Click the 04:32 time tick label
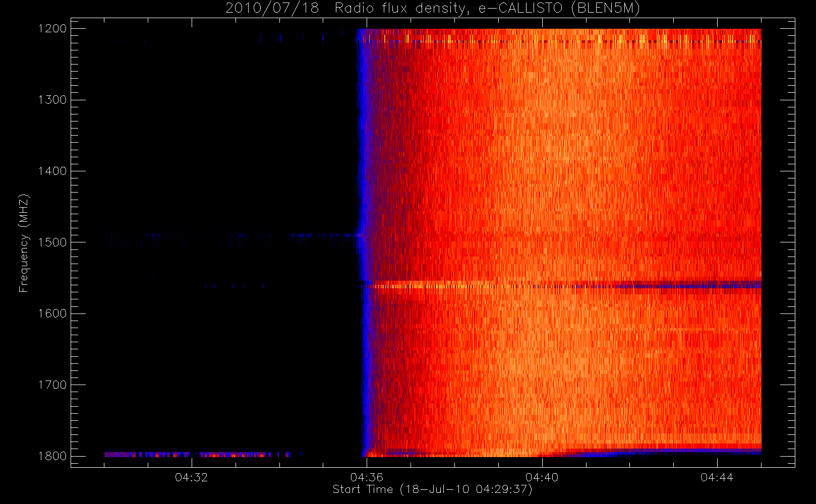The image size is (816, 504). (192, 477)
